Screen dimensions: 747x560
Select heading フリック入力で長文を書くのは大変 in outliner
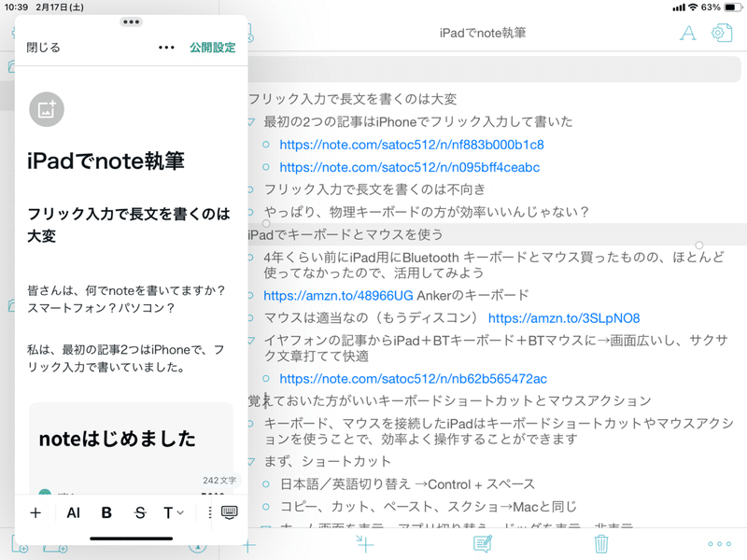click(353, 99)
